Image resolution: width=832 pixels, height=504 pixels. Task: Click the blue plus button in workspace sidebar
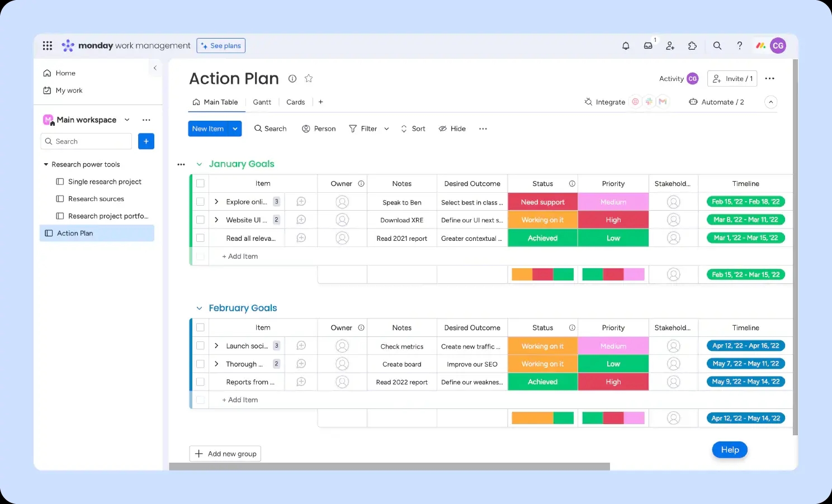(x=146, y=141)
